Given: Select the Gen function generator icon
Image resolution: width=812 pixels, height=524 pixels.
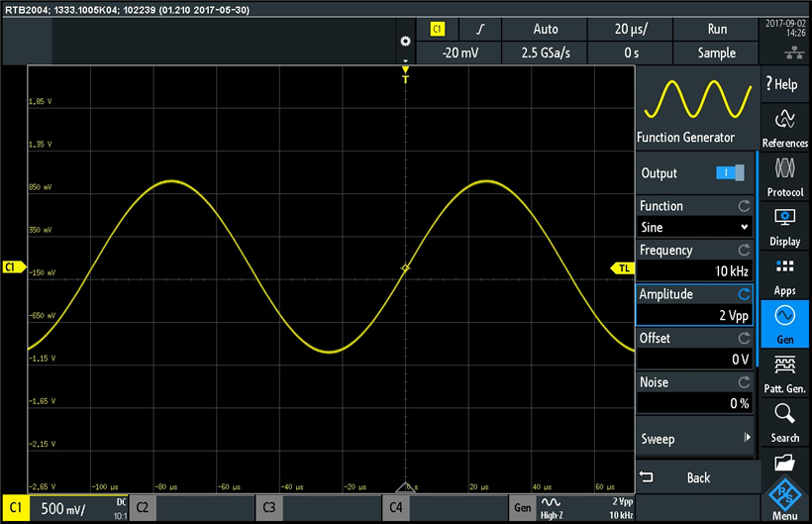Looking at the screenshot, I should click(x=784, y=324).
